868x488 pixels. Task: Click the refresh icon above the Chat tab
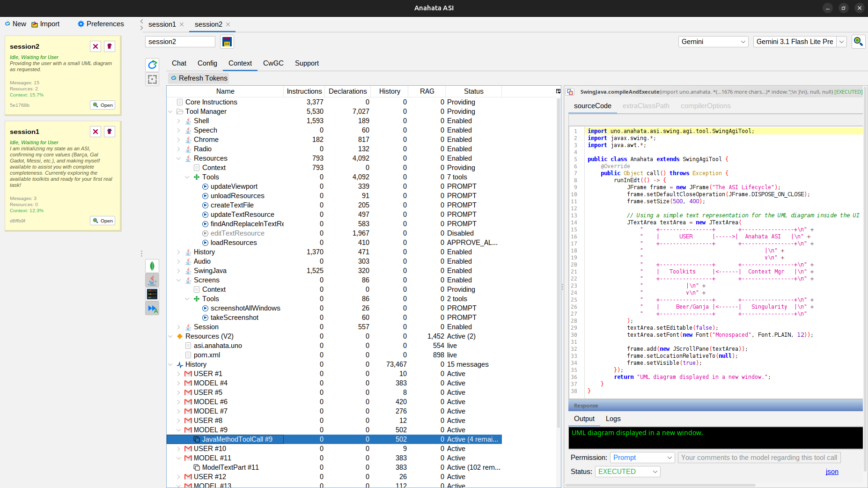coord(152,65)
